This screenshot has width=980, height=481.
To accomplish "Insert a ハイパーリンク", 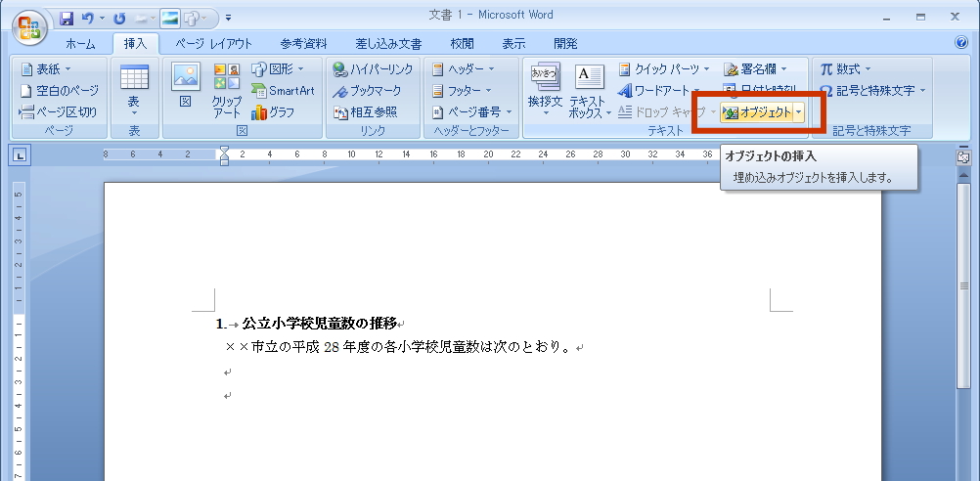I will click(373, 68).
